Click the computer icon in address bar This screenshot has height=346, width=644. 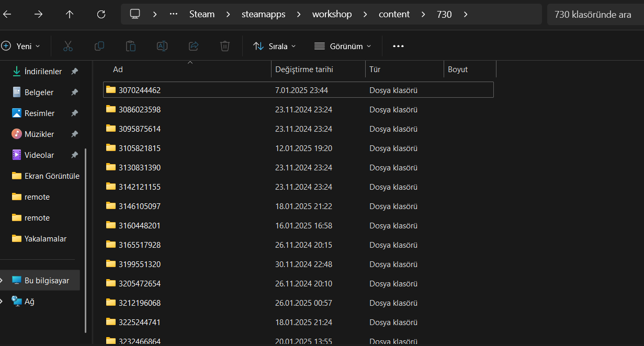click(135, 14)
